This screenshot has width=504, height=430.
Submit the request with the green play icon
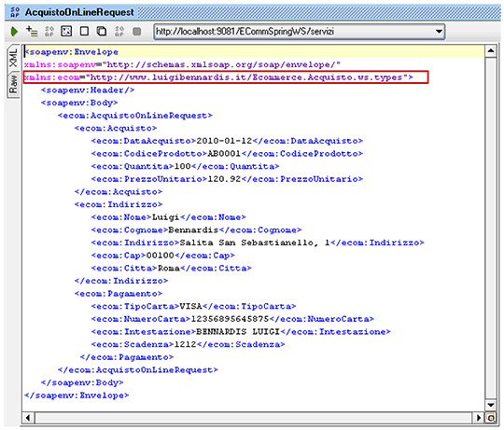14,32
